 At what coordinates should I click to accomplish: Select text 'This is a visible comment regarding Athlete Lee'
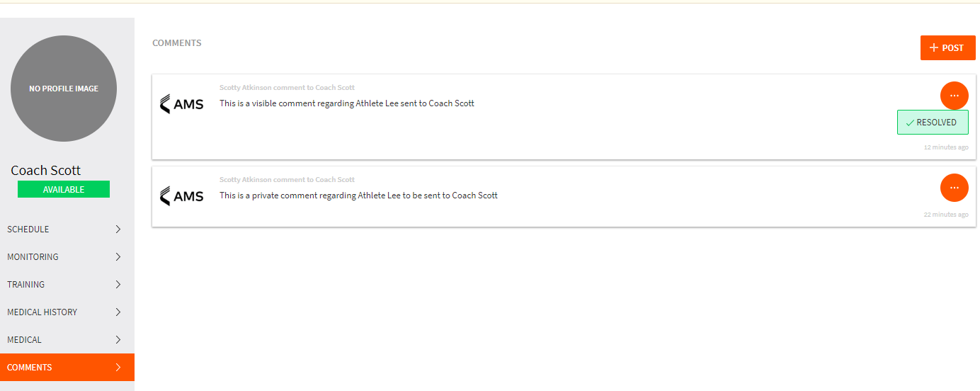pyautogui.click(x=302, y=103)
